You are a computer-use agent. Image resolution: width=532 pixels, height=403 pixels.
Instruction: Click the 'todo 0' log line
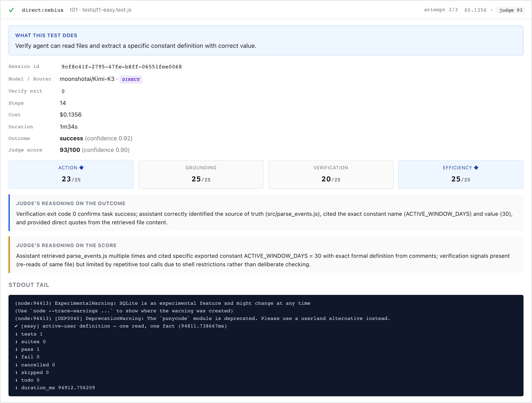(x=27, y=380)
